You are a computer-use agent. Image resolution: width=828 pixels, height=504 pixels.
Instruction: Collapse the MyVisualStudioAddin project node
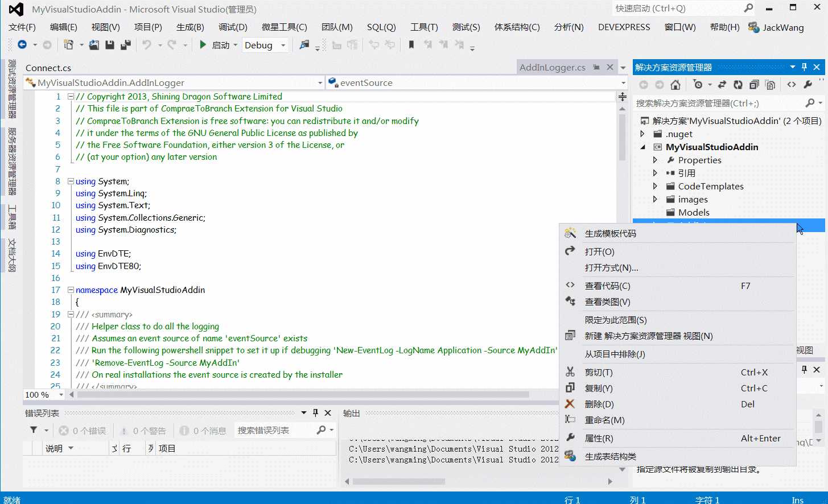point(643,147)
